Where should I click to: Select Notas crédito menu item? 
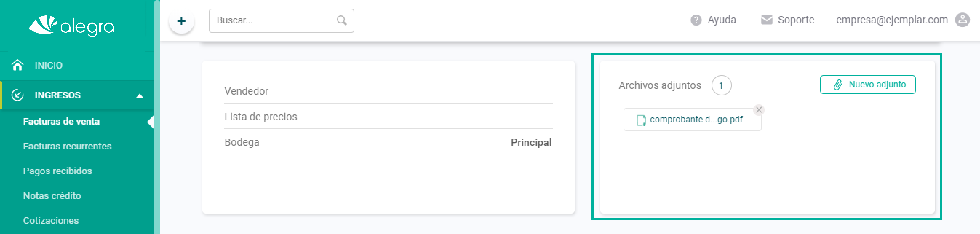coord(52,196)
